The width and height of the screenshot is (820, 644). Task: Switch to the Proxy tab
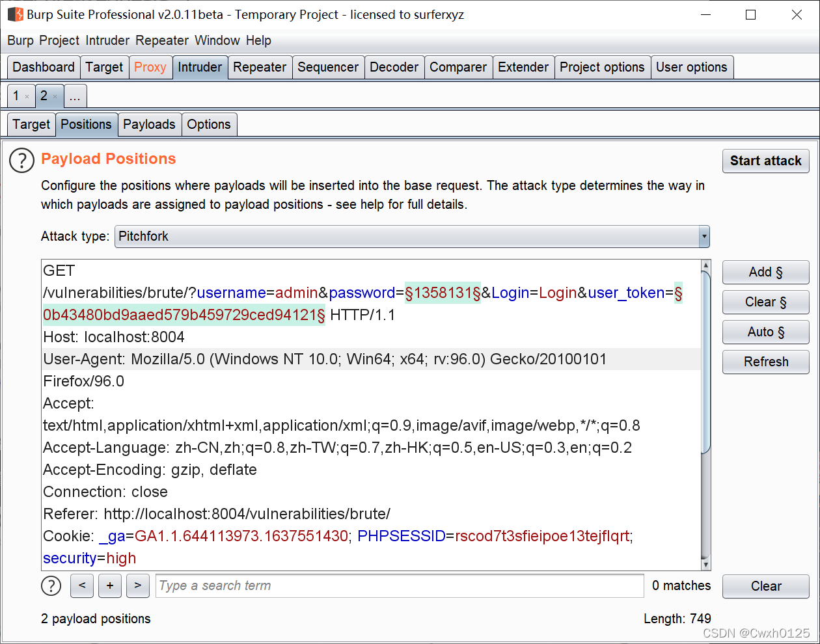click(x=150, y=67)
